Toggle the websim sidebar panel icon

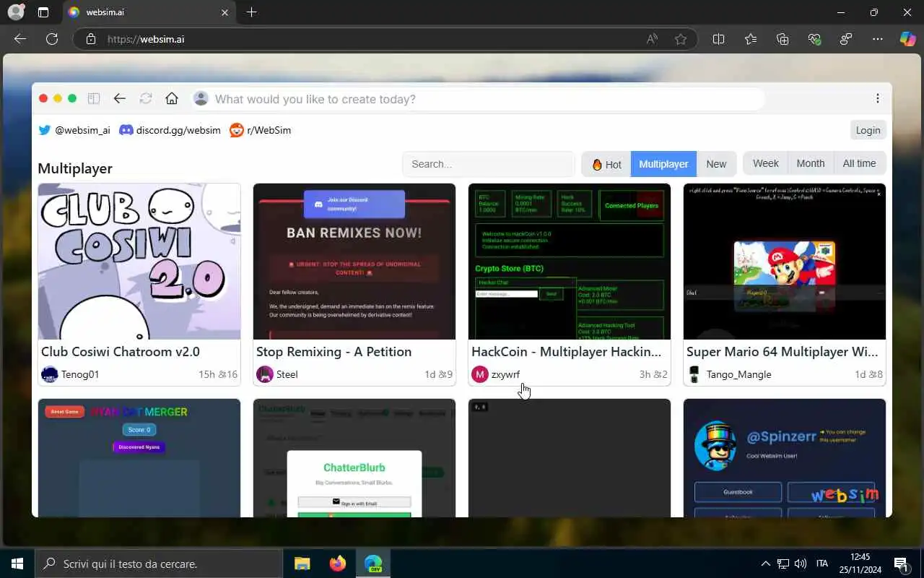93,99
